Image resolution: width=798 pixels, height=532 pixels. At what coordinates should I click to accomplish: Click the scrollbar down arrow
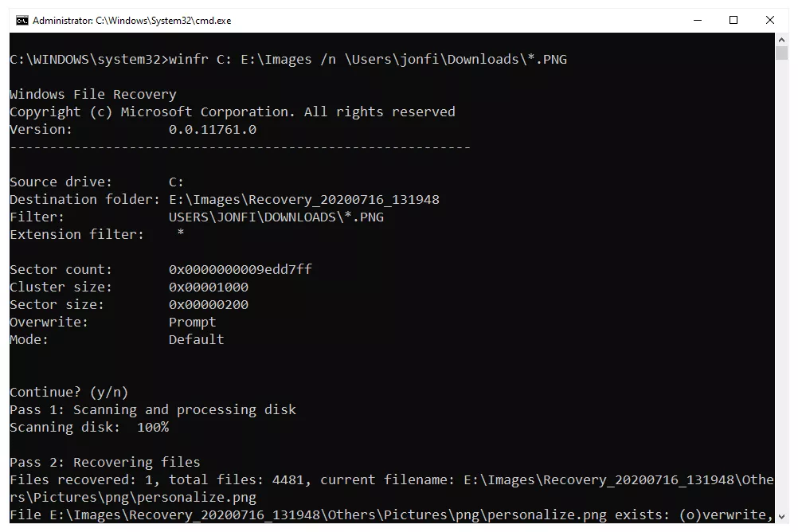(782, 517)
